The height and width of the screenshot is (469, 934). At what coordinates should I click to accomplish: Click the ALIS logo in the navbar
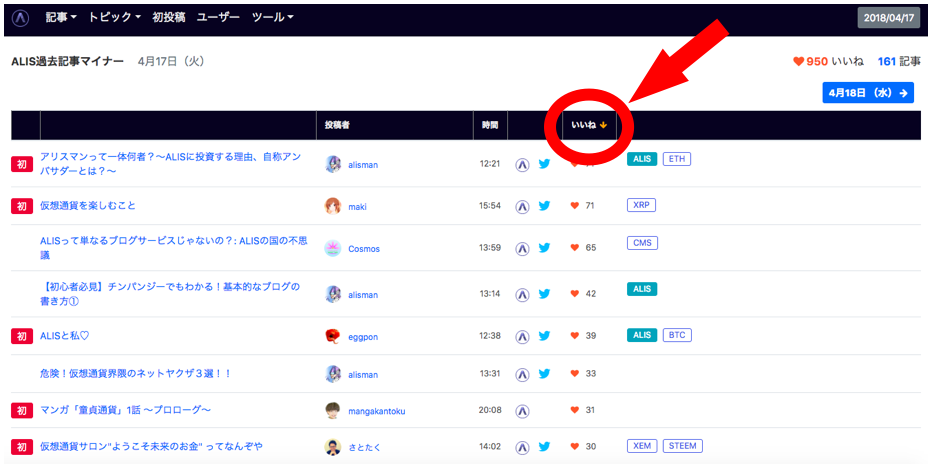point(21,18)
